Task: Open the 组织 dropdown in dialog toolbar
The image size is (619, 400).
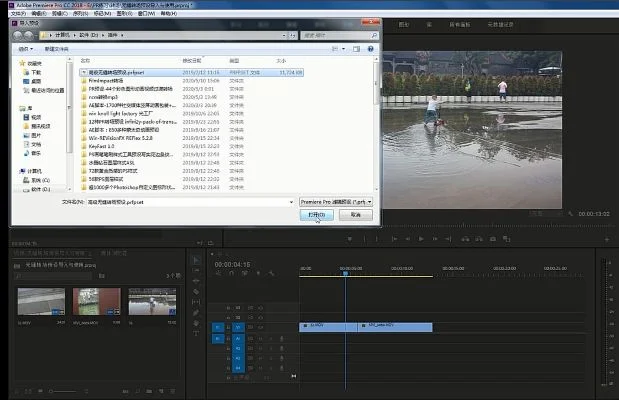Action: [x=24, y=48]
